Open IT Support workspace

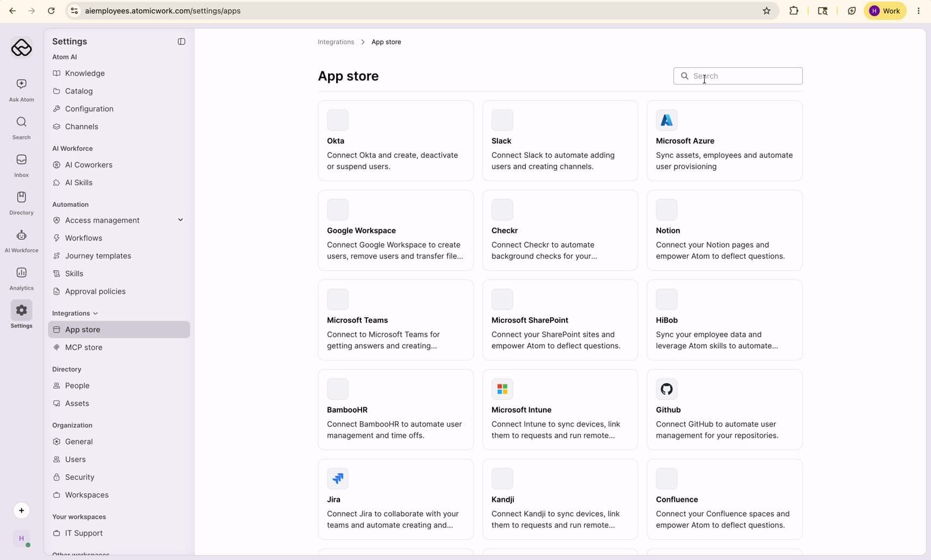119,533
